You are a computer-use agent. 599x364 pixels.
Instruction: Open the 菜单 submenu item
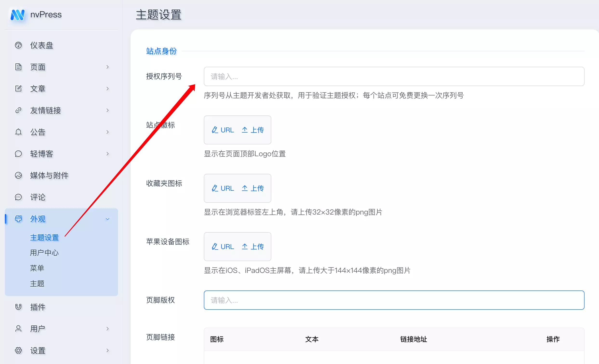click(x=37, y=268)
